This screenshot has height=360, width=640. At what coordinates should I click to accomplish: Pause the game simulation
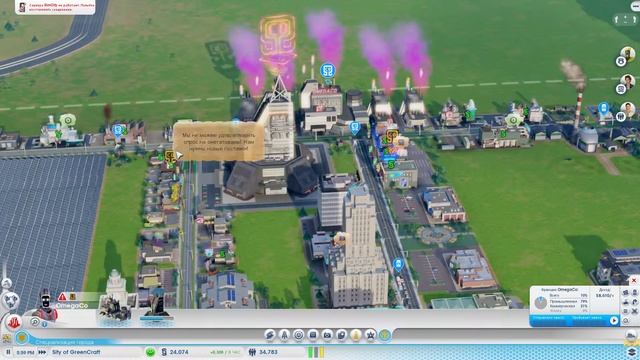coord(8,352)
